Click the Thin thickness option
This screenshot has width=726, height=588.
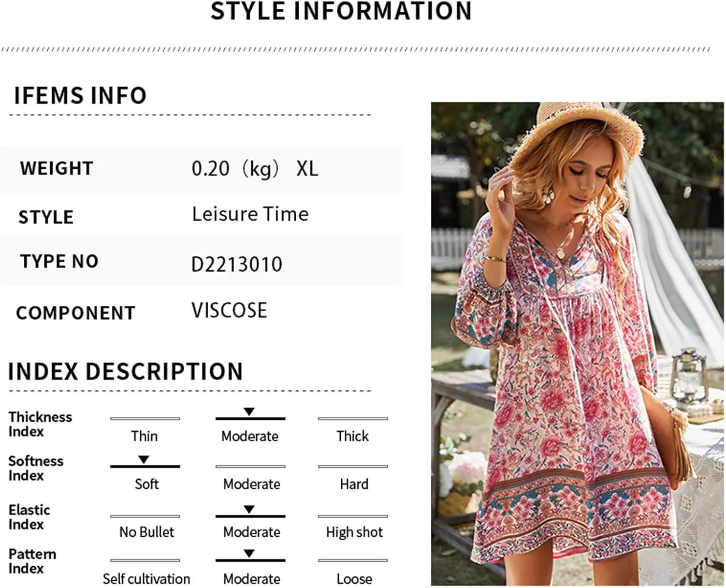[x=144, y=436]
